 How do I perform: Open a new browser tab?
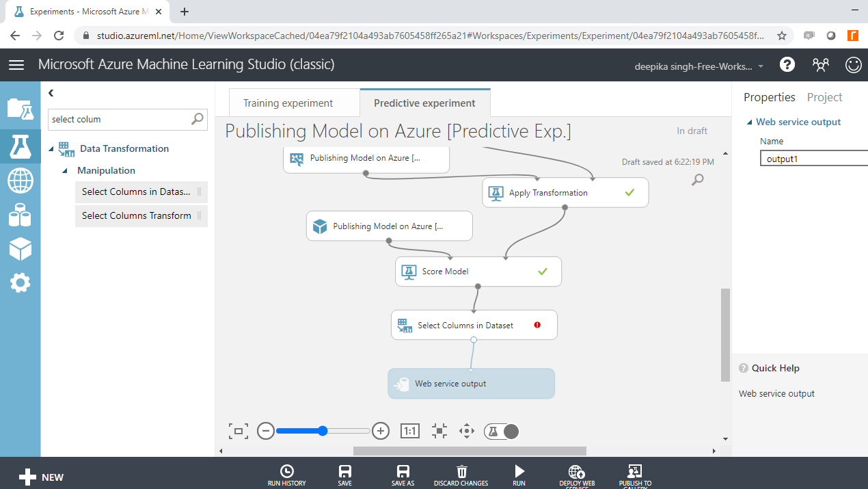(x=185, y=12)
